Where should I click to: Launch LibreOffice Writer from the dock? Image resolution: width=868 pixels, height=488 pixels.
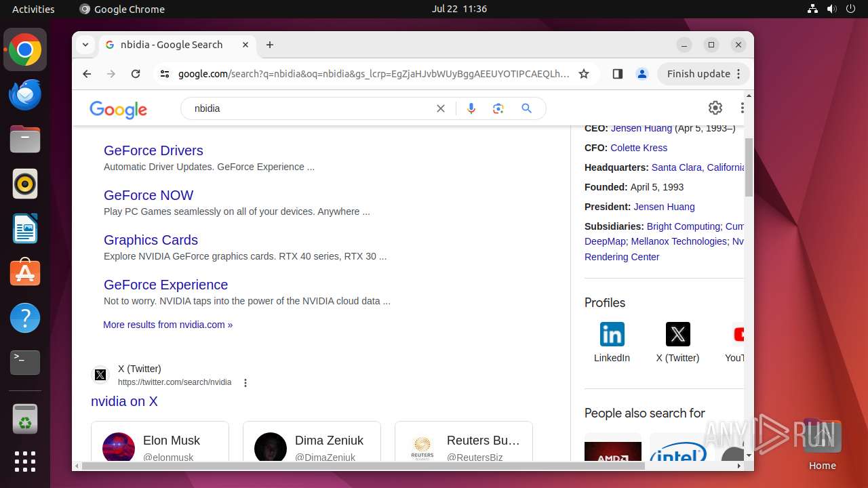point(25,228)
